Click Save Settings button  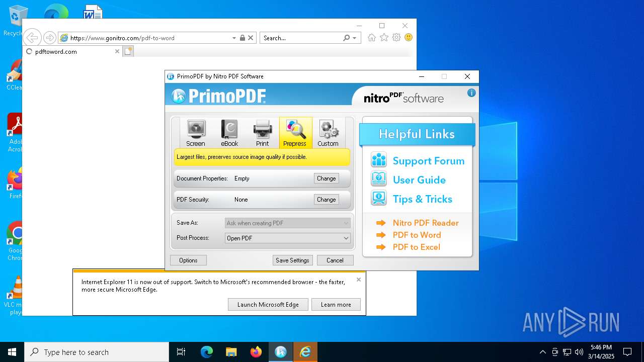[292, 260]
